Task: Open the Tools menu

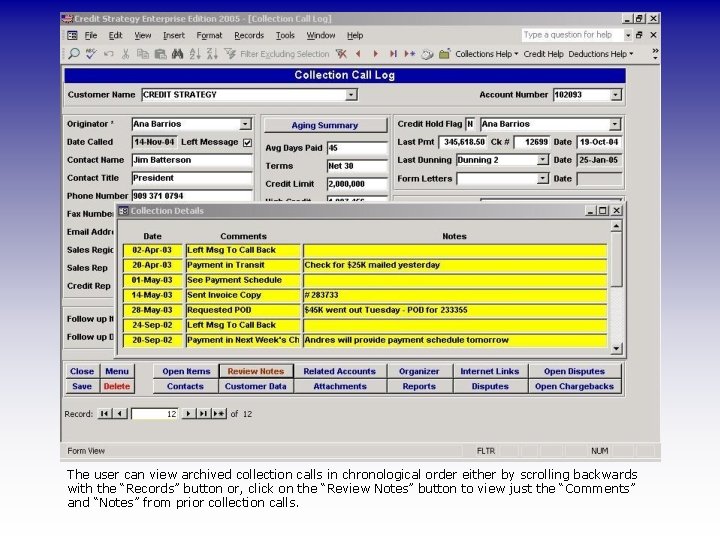Action: tap(285, 35)
